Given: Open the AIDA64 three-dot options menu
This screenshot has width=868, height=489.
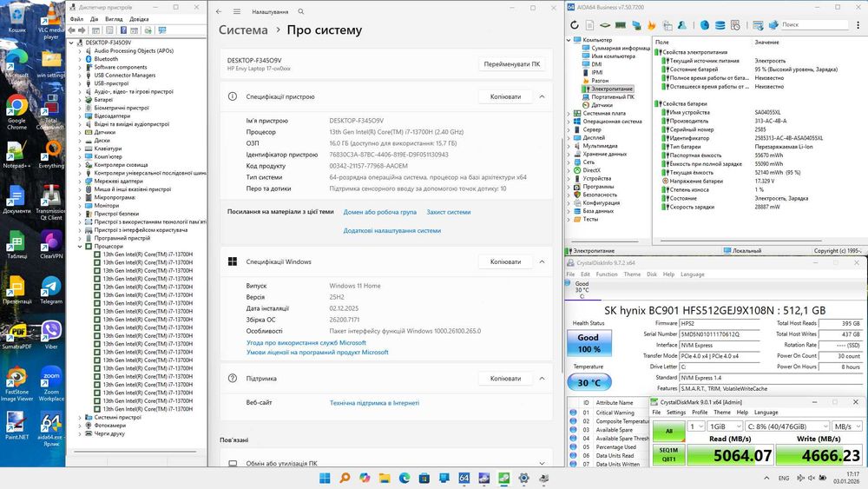Looking at the screenshot, I should point(858,25).
